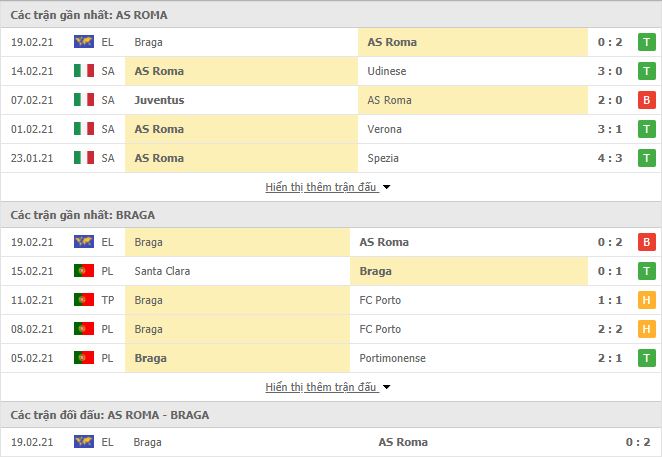
Task: Click the Portugal flag on Santa Clara row
Action: tap(84, 271)
